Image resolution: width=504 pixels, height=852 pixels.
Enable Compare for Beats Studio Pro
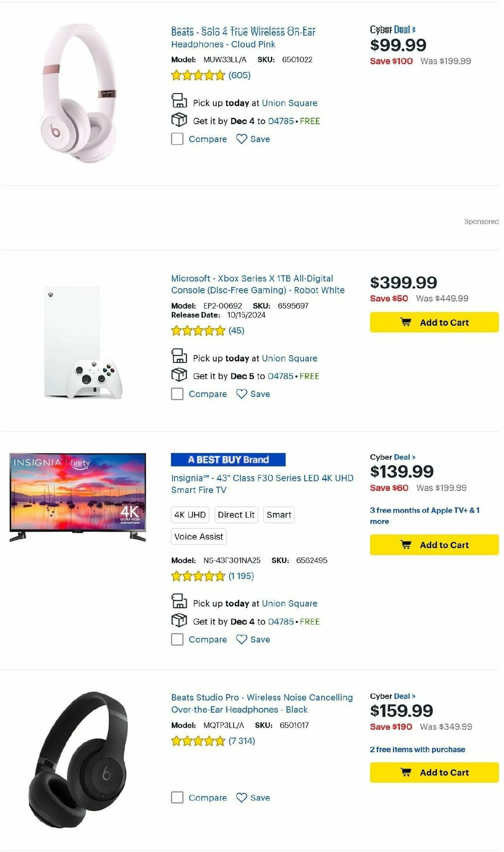point(176,797)
